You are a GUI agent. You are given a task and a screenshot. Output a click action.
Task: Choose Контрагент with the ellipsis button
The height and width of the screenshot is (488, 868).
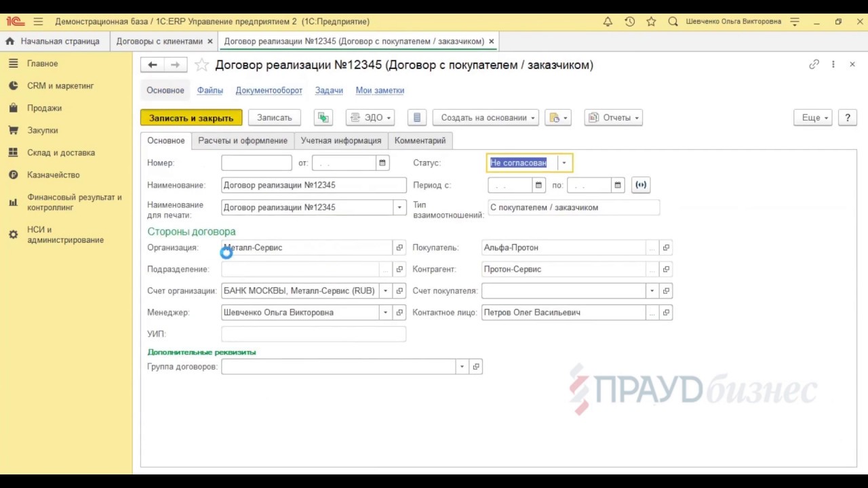(652, 269)
